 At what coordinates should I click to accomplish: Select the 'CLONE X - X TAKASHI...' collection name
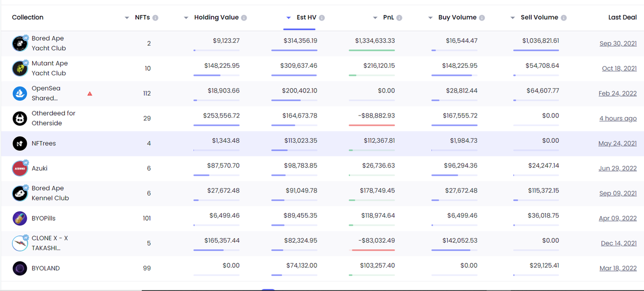50,243
